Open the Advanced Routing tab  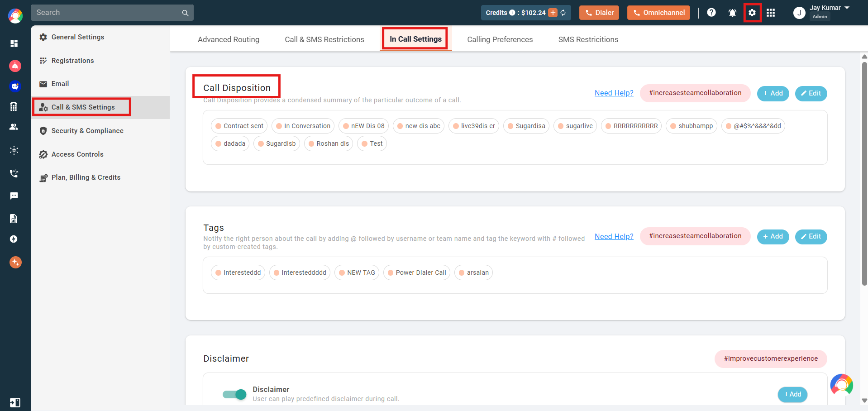(229, 39)
